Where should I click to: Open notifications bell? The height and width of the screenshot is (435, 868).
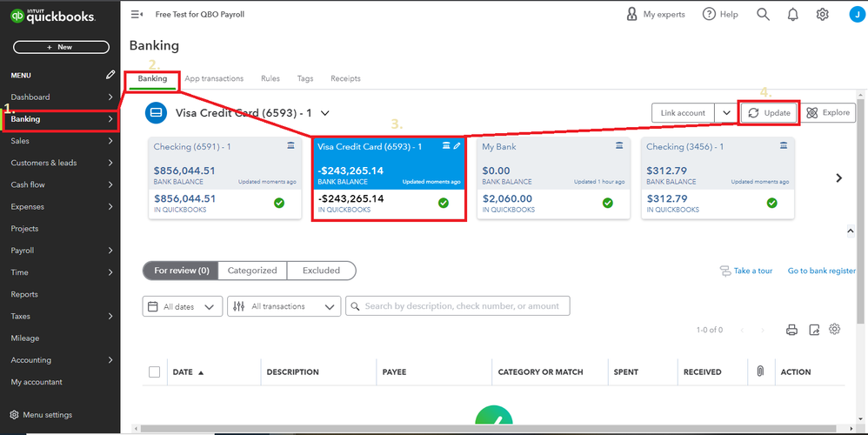coord(792,15)
